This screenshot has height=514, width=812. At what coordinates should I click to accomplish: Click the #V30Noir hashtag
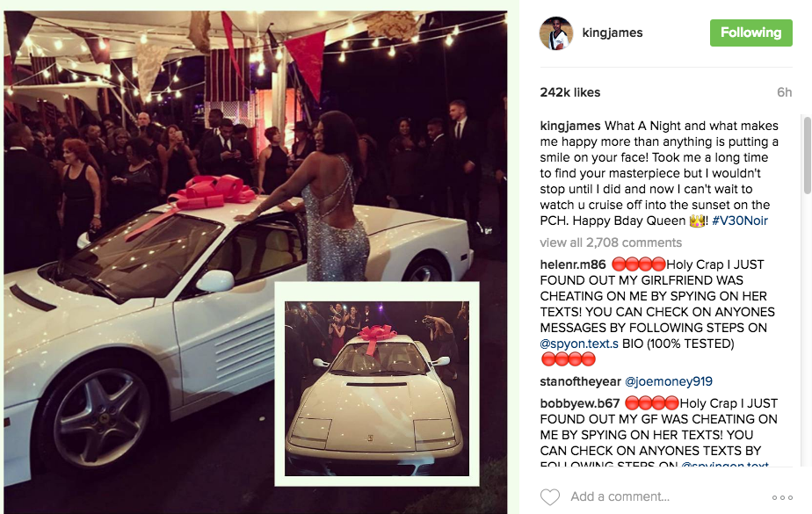740,221
